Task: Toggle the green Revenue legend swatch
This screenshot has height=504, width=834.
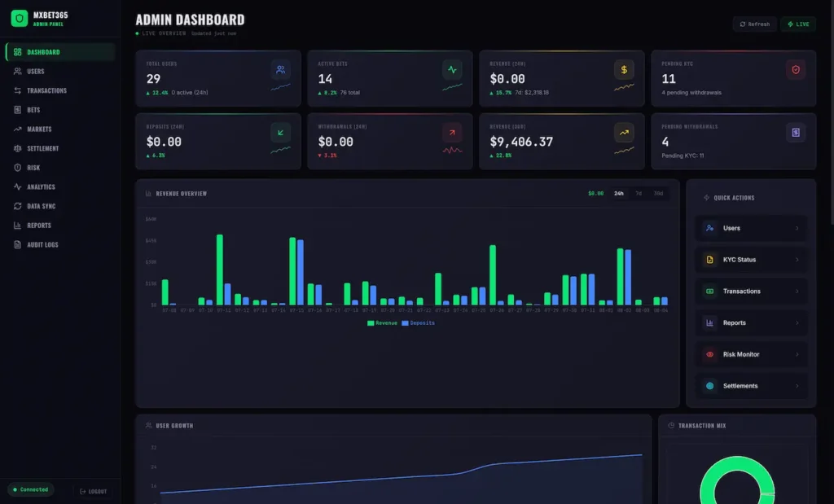Action: point(371,322)
